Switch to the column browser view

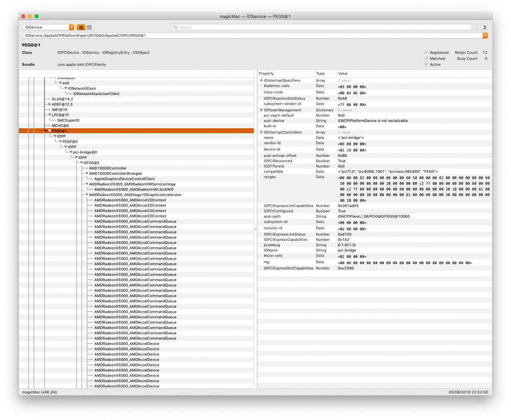point(89,28)
